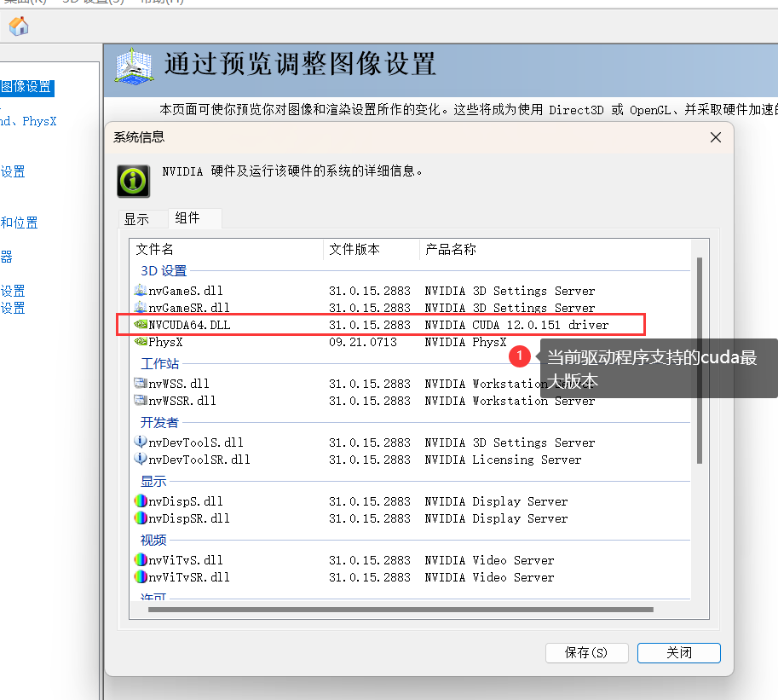Select the nvDevToolS.dll file name
778x700 pixels.
point(196,443)
